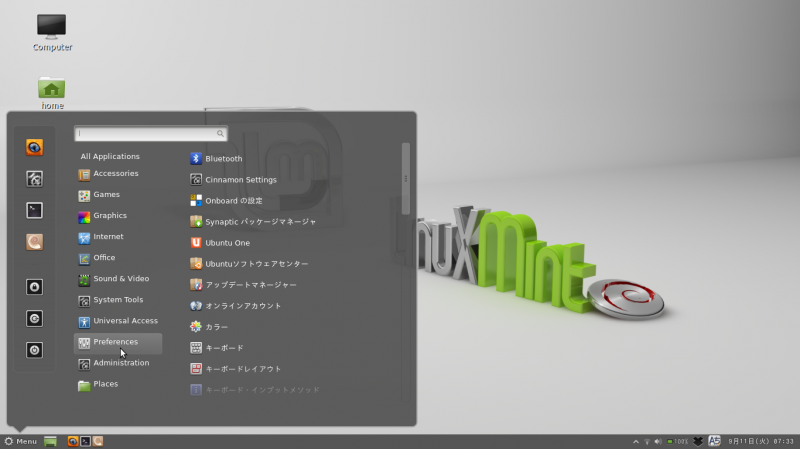This screenshot has width=800, height=449.
Task: Open Onboard の設定
Action: (x=226, y=201)
